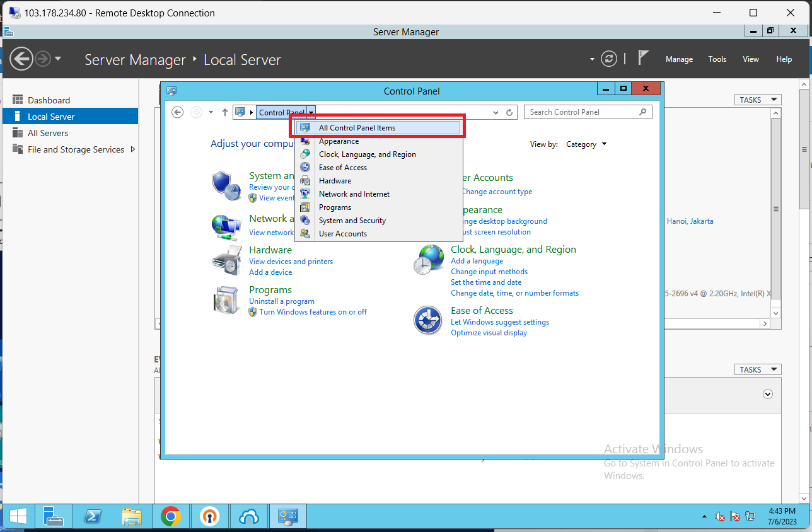
Task: Expand the address bar history dropdown
Action: tap(496, 112)
